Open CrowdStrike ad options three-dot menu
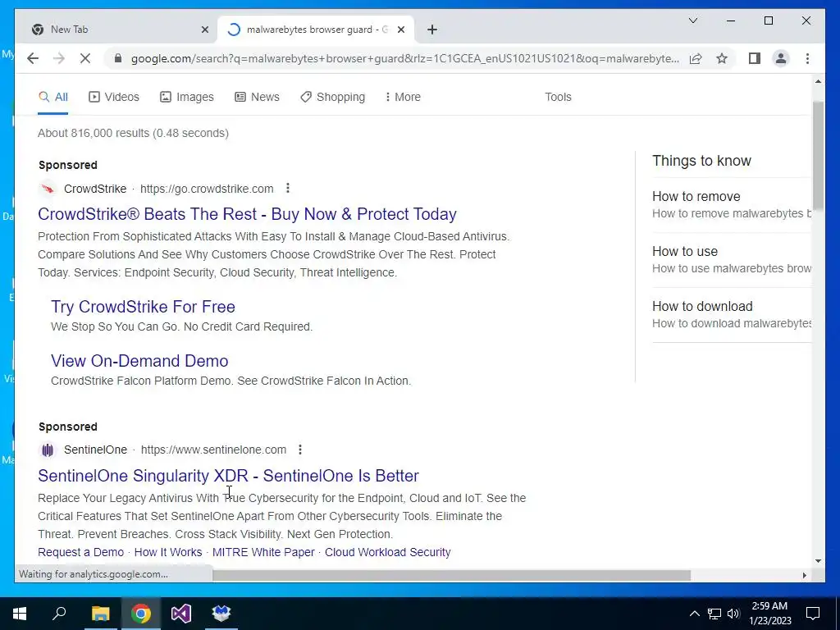This screenshot has width=840, height=630. [x=288, y=188]
